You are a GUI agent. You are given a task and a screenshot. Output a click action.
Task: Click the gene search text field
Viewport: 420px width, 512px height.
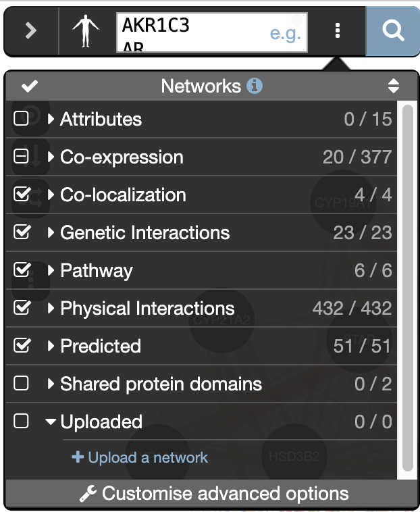click(x=189, y=31)
